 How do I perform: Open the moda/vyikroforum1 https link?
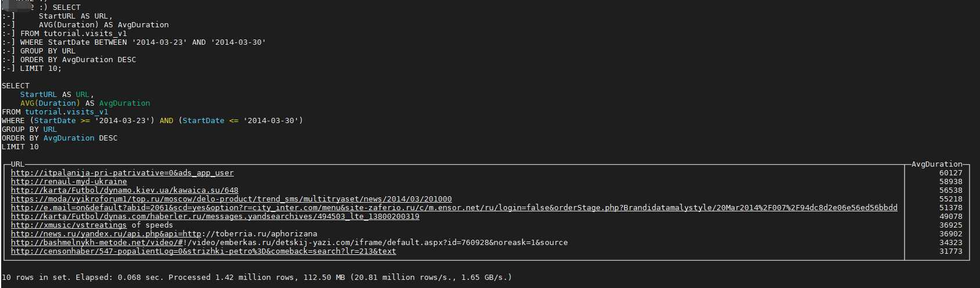pyautogui.click(x=232, y=199)
